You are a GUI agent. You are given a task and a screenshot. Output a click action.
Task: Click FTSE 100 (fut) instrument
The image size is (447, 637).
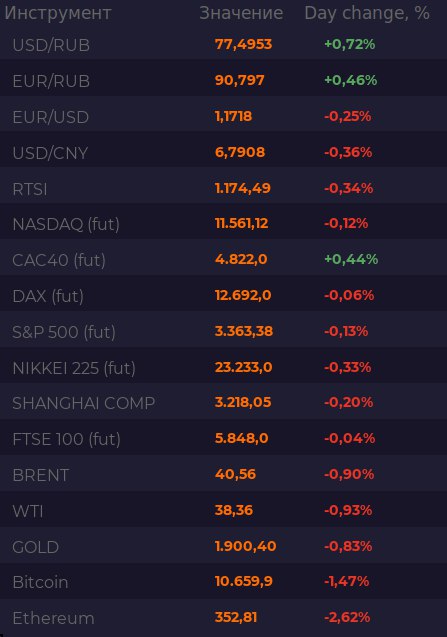click(67, 439)
